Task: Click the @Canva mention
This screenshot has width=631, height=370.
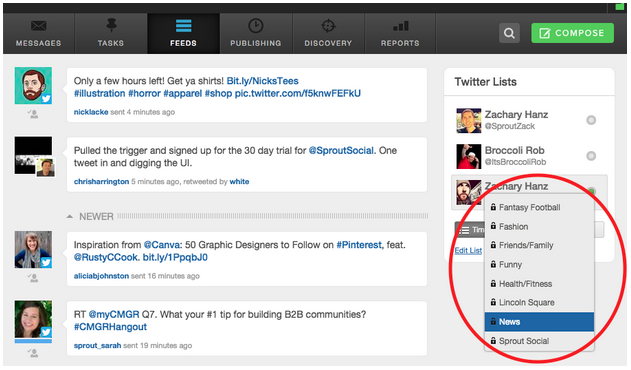Action: [x=163, y=245]
